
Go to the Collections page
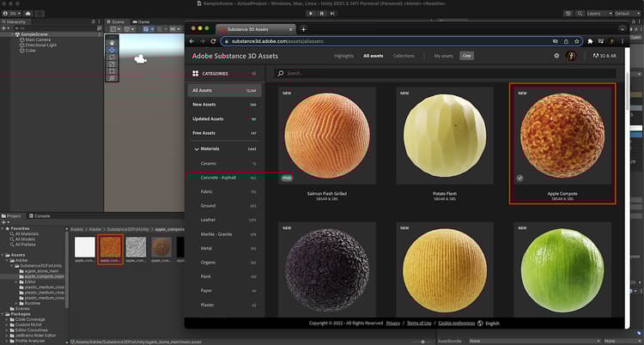404,56
